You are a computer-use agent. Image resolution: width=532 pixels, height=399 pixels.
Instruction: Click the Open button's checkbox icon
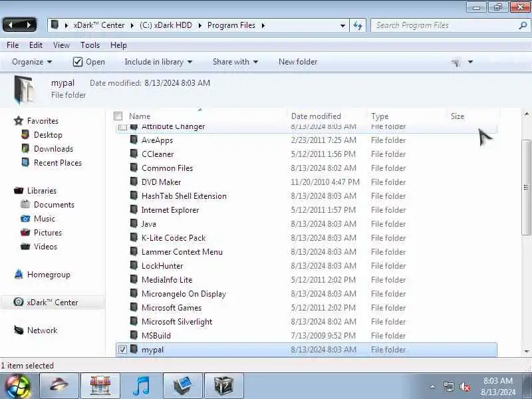pyautogui.click(x=78, y=62)
